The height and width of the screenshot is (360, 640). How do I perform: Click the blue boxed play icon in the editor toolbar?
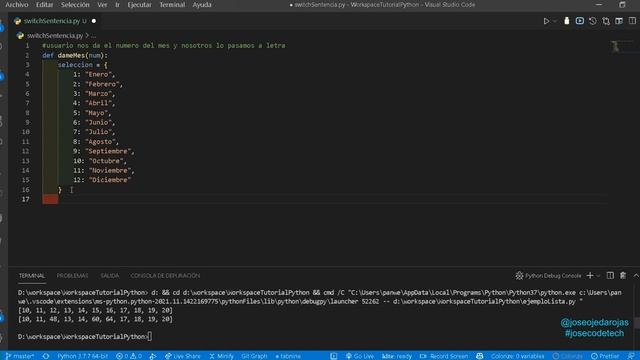(x=580, y=21)
